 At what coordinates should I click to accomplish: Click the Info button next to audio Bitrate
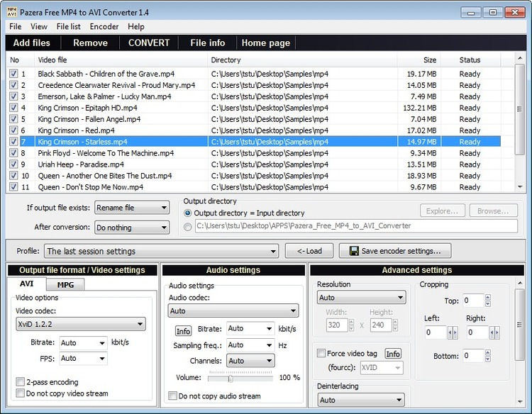click(x=183, y=331)
